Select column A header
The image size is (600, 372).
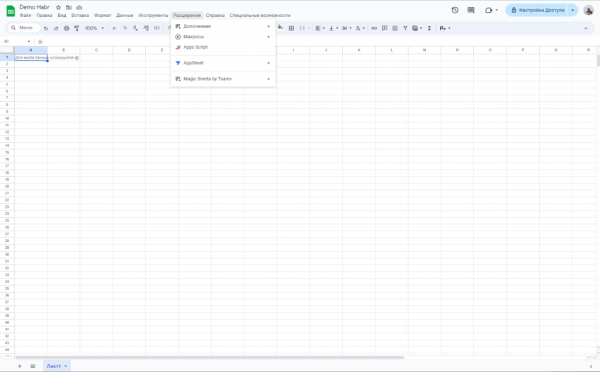pyautogui.click(x=31, y=50)
